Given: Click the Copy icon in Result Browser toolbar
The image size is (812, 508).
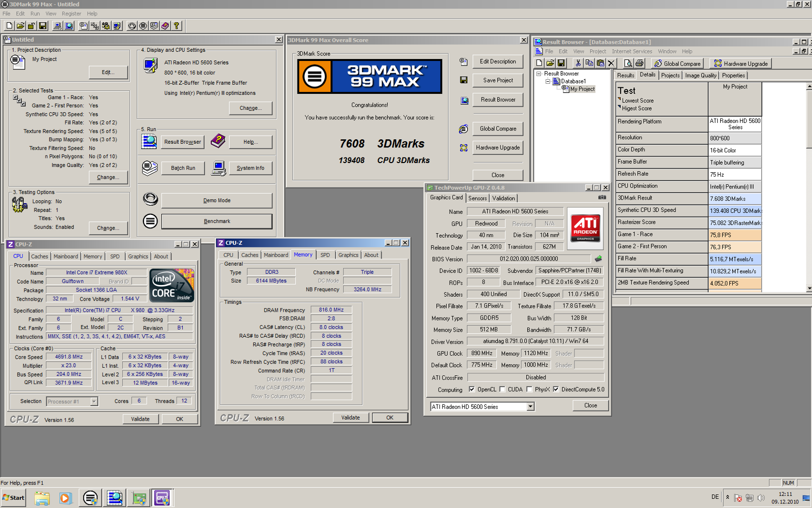Looking at the screenshot, I should coord(589,63).
